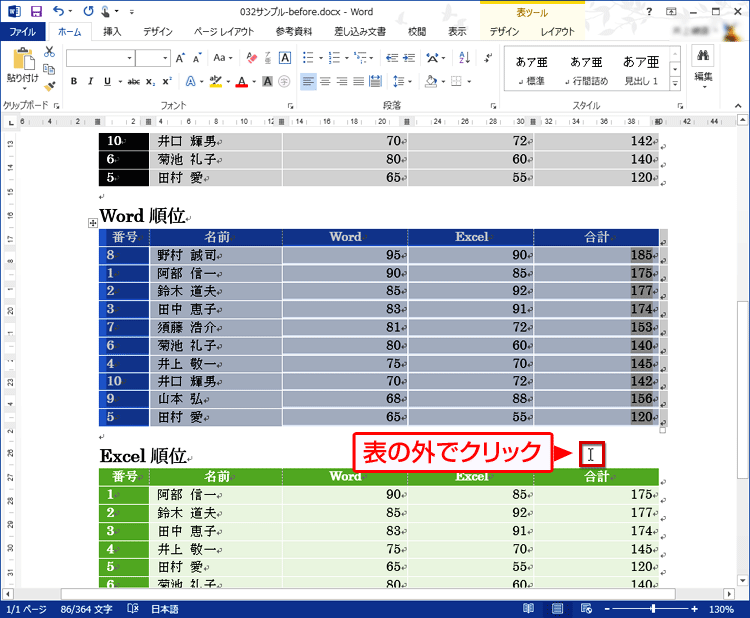Expand the underline style dropdown arrow
The width and height of the screenshot is (750, 618).
pos(121,82)
